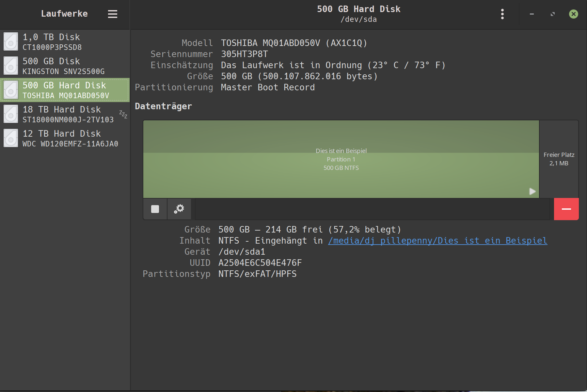Click Master Boot Record partitioning value
587x392 pixels.
(268, 87)
